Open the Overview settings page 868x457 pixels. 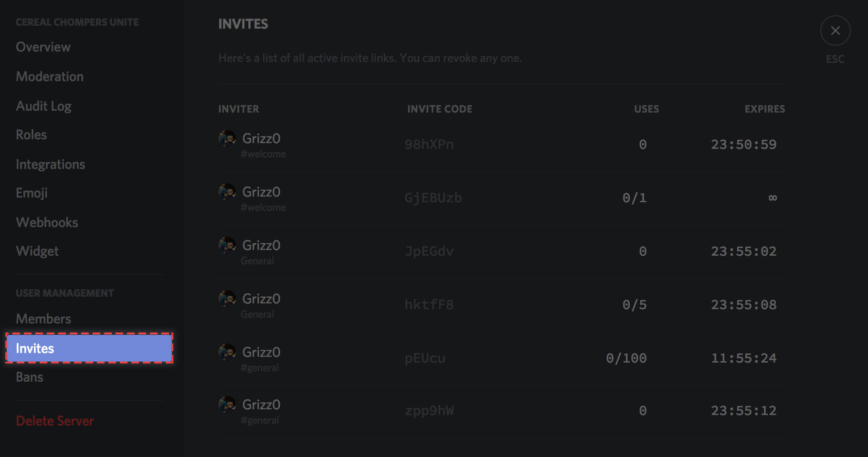coord(43,47)
